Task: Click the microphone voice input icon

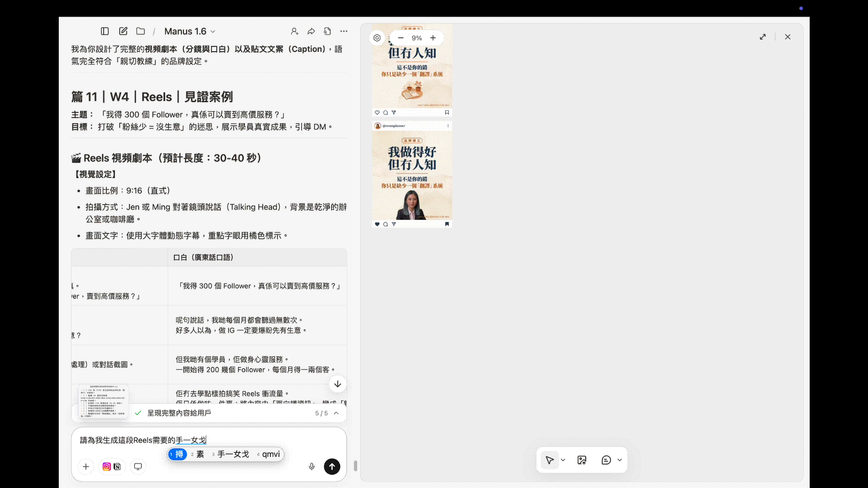Action: tap(311, 467)
